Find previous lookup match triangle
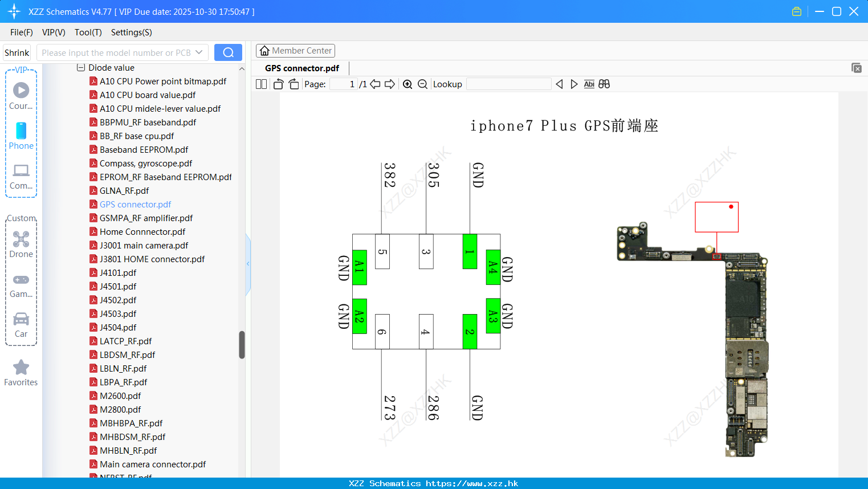 click(x=559, y=84)
